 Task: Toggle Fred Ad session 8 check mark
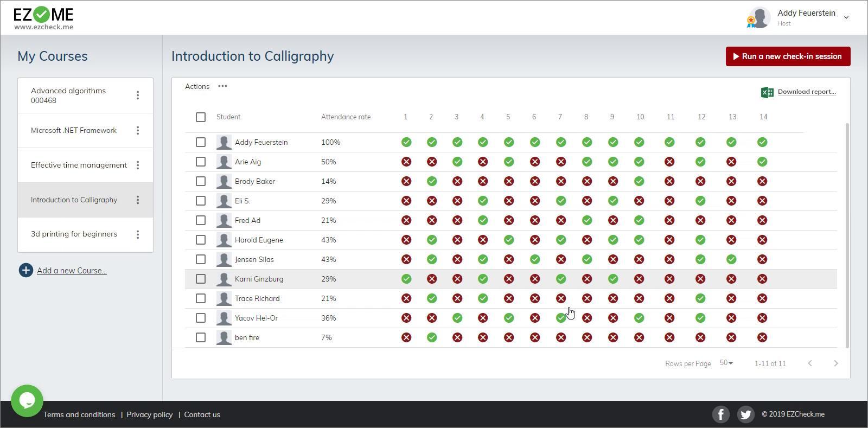[x=587, y=220]
